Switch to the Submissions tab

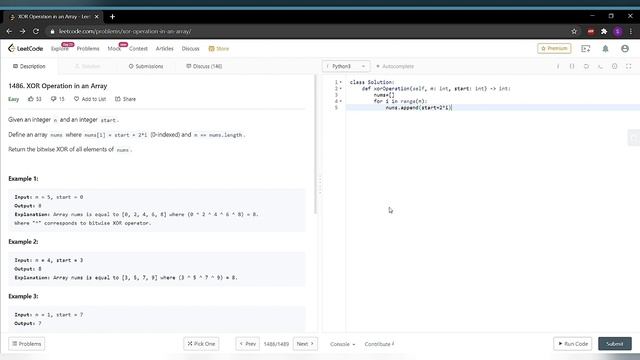[x=146, y=66]
